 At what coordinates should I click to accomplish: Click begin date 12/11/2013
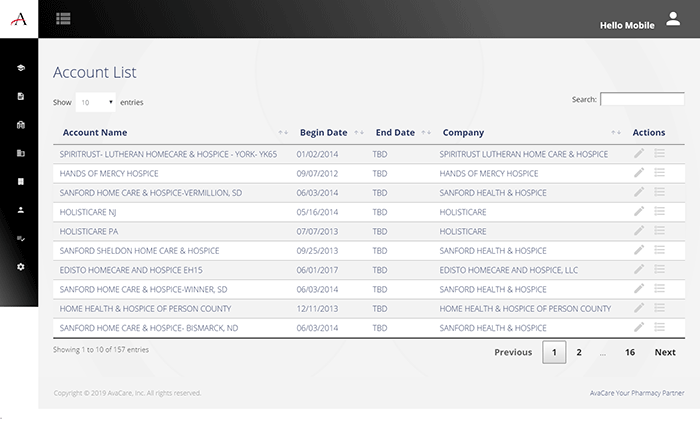click(x=317, y=309)
